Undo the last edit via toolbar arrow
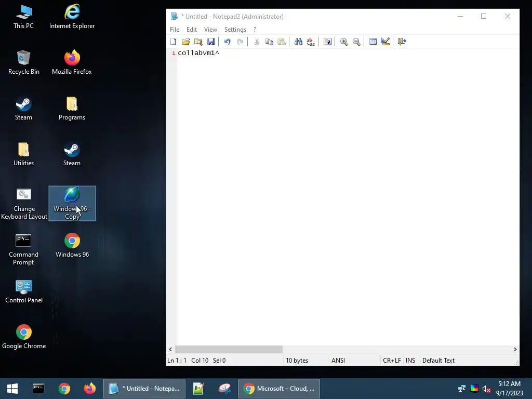 [x=228, y=42]
